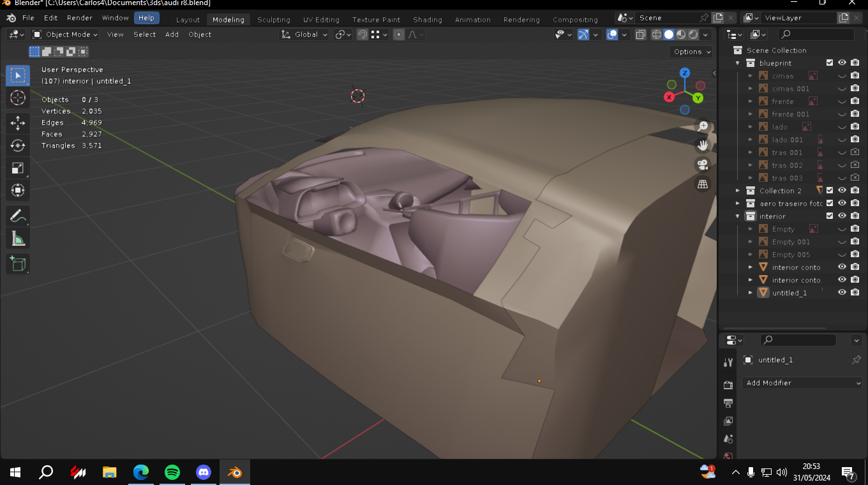868x485 pixels.
Task: Click the Blender logo menu icon
Action: click(11, 18)
